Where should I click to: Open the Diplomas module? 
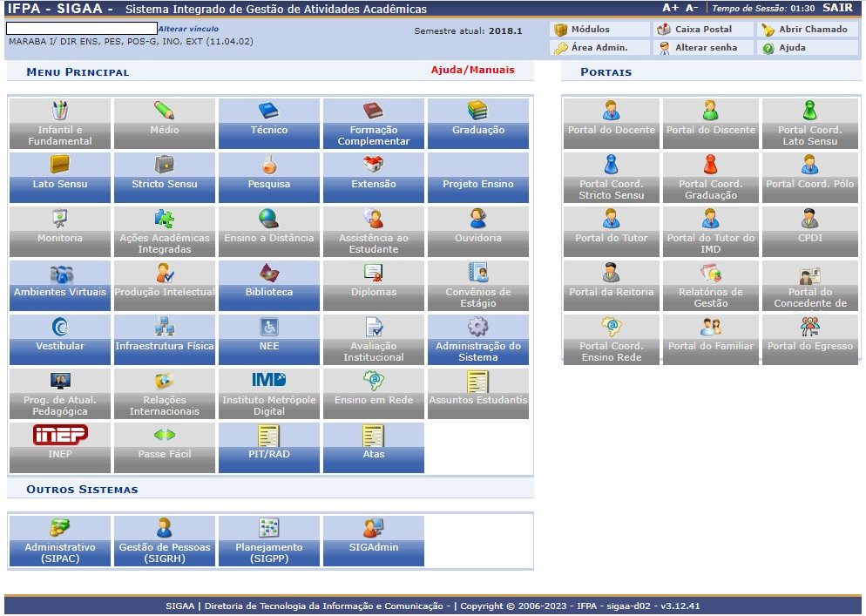(374, 286)
